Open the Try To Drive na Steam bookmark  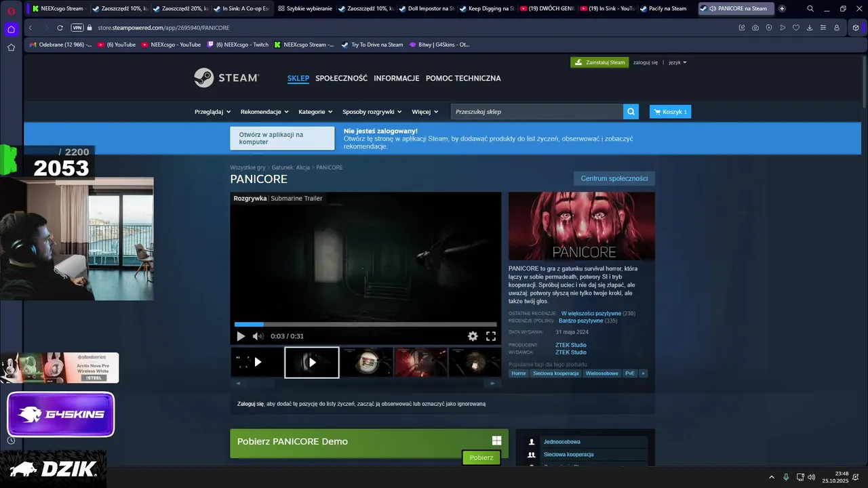click(x=372, y=45)
